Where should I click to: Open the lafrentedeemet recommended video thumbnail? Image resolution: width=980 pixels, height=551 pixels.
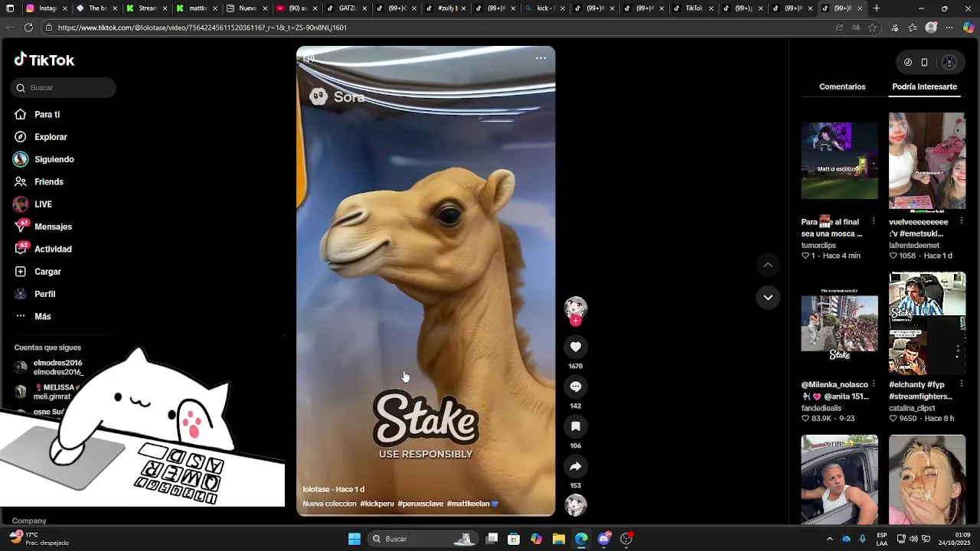pos(927,161)
